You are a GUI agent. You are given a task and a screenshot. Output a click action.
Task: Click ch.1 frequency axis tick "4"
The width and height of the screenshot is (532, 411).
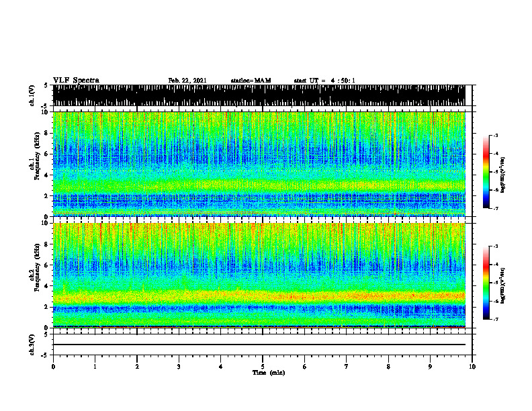(x=47, y=175)
